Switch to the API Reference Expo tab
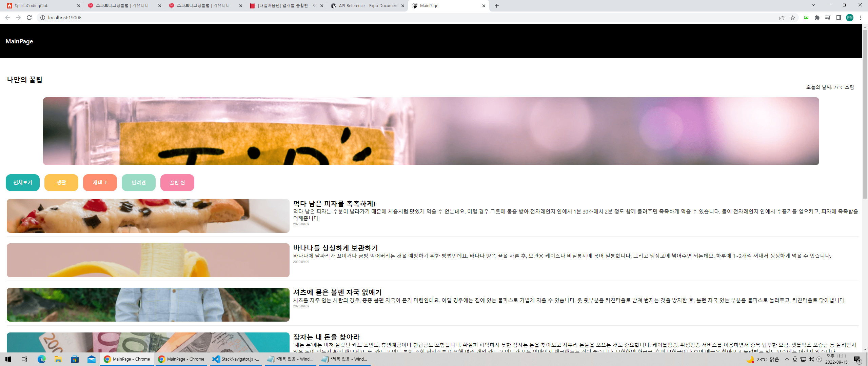The width and height of the screenshot is (868, 366). [367, 6]
